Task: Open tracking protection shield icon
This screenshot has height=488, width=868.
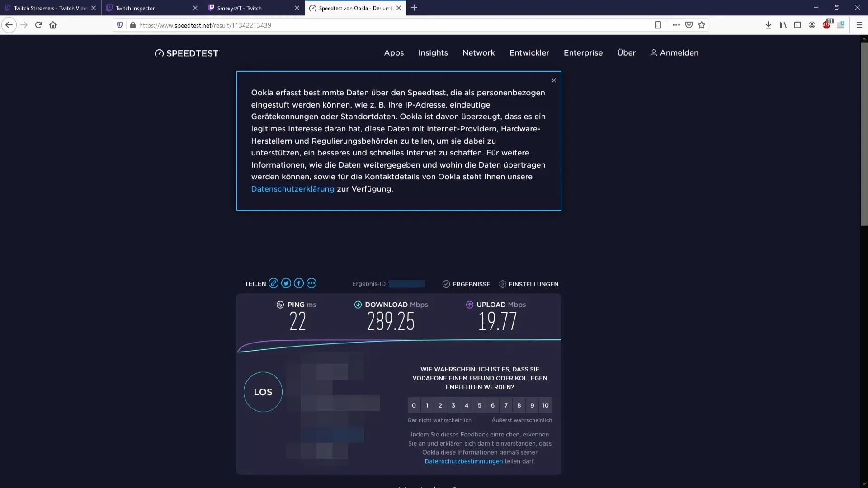Action: point(120,25)
